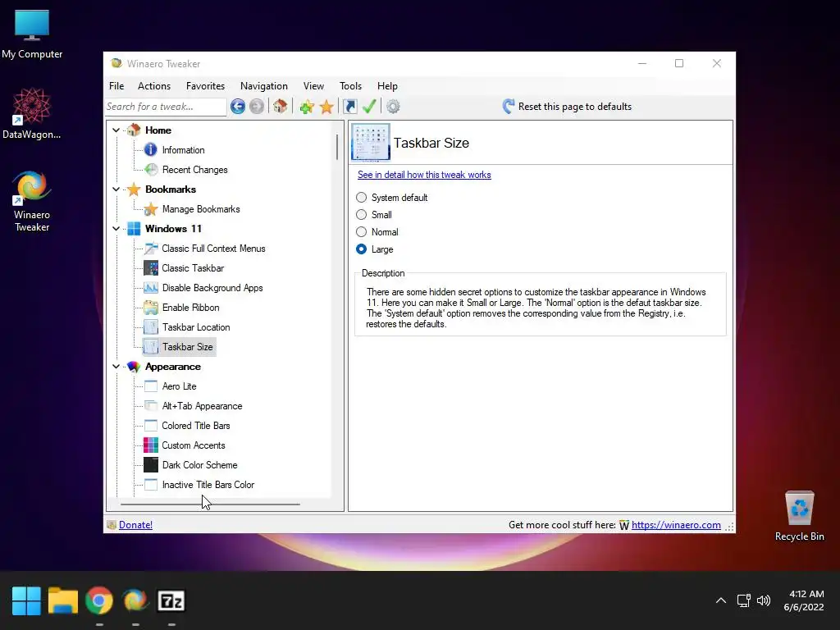Image resolution: width=840 pixels, height=630 pixels.
Task: Click the green checkmark toolbar icon
Action: tap(369, 106)
